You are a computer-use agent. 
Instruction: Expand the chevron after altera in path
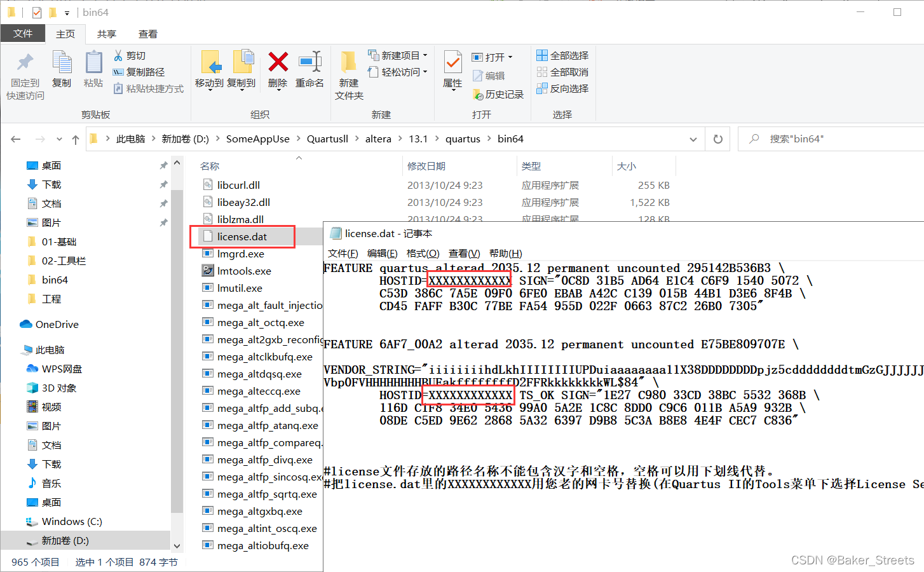click(x=400, y=139)
